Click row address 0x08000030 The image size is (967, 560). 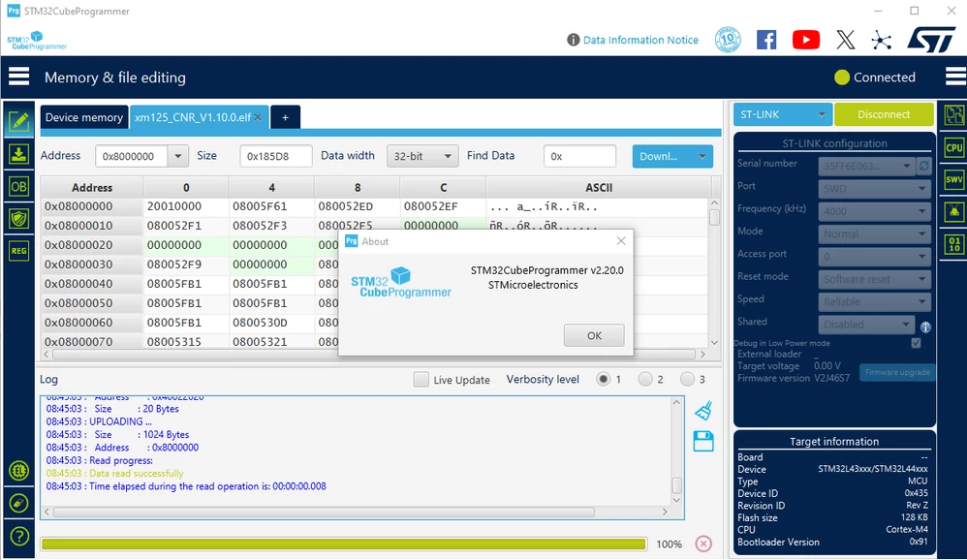click(x=92, y=264)
